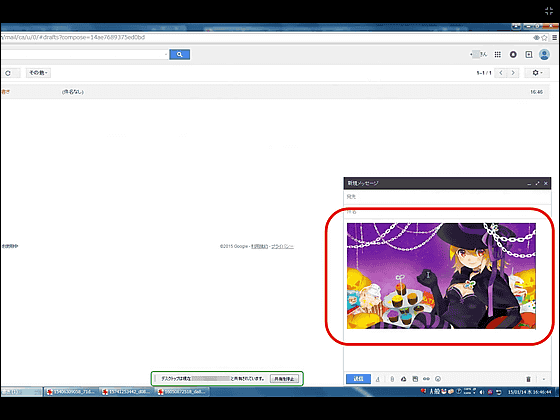
Task: Insert a photo via the compose toolbar
Action: [415, 379]
